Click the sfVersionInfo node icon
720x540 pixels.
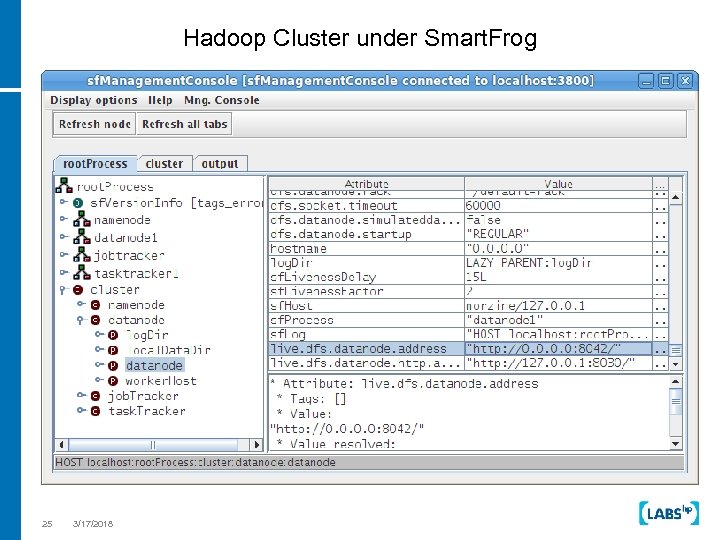pos(78,203)
